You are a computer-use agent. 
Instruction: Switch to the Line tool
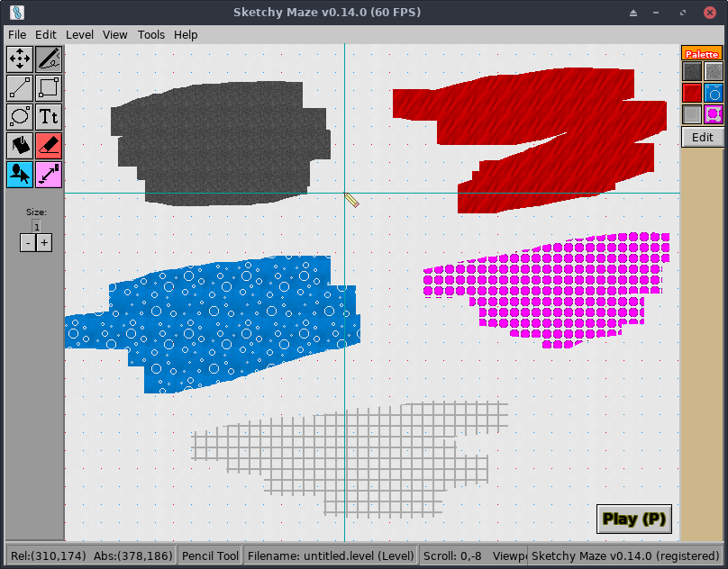tap(19, 88)
